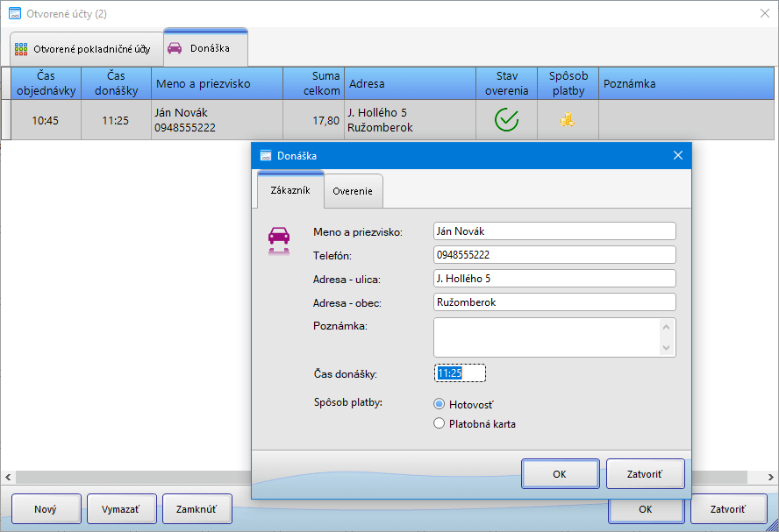Select the Platobná karta payment option
This screenshot has height=532, width=779.
pos(440,423)
